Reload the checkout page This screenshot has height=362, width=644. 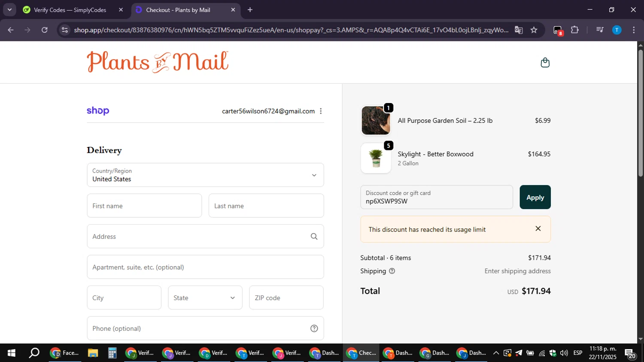(x=45, y=30)
